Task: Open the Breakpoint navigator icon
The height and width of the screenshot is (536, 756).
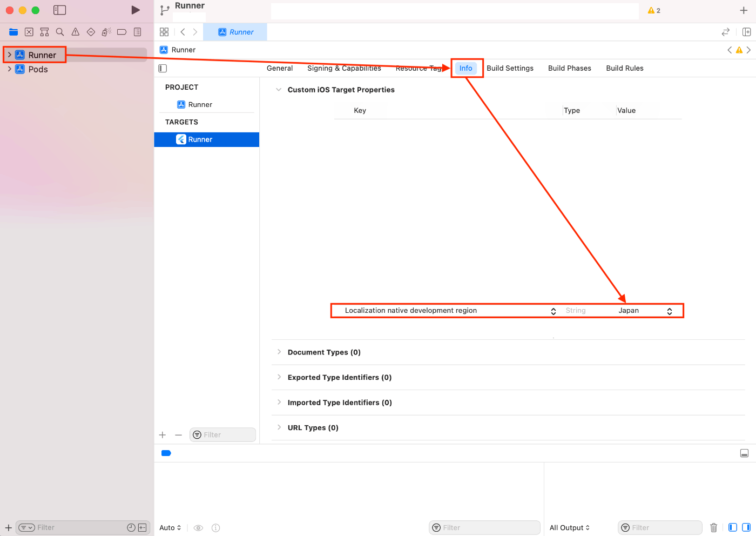Action: click(x=122, y=32)
